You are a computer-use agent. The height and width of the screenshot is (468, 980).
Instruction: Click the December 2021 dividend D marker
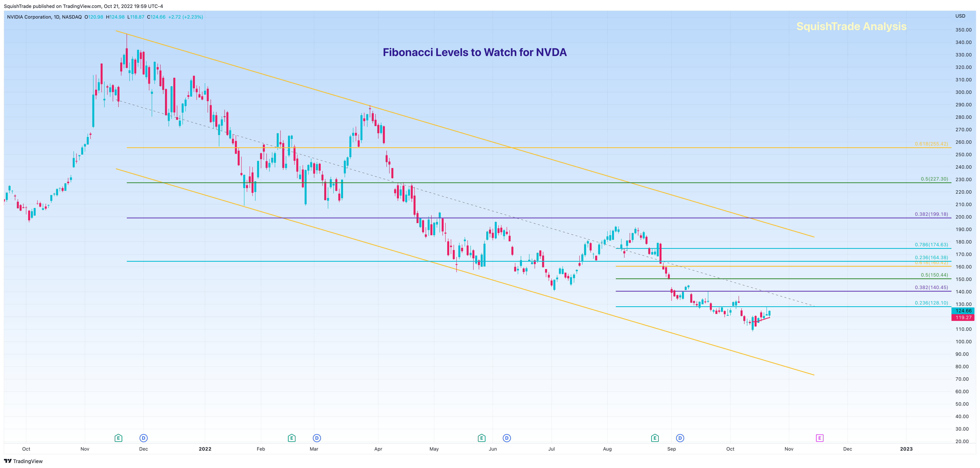[143, 438]
